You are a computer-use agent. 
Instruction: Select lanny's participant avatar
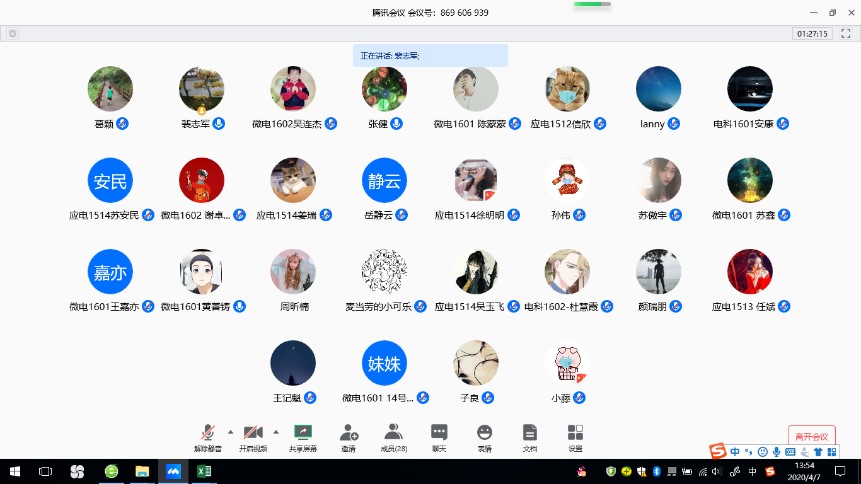[658, 89]
